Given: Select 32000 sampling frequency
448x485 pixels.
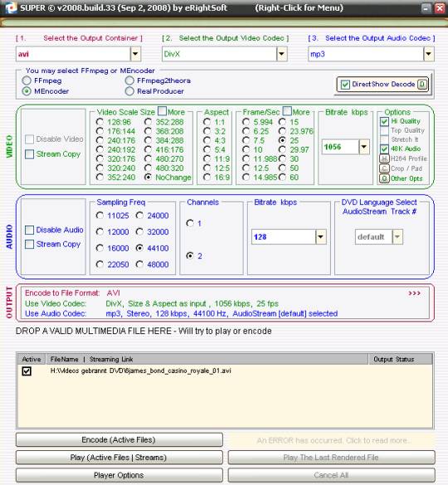Looking at the screenshot, I should point(139,231).
